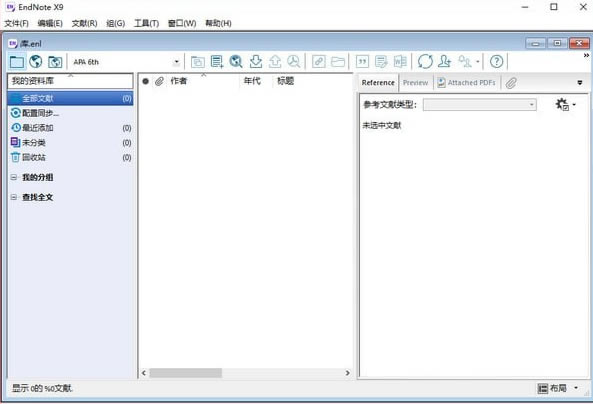Click the horizontal scrollbar left arrow
593x404 pixels.
(144, 373)
